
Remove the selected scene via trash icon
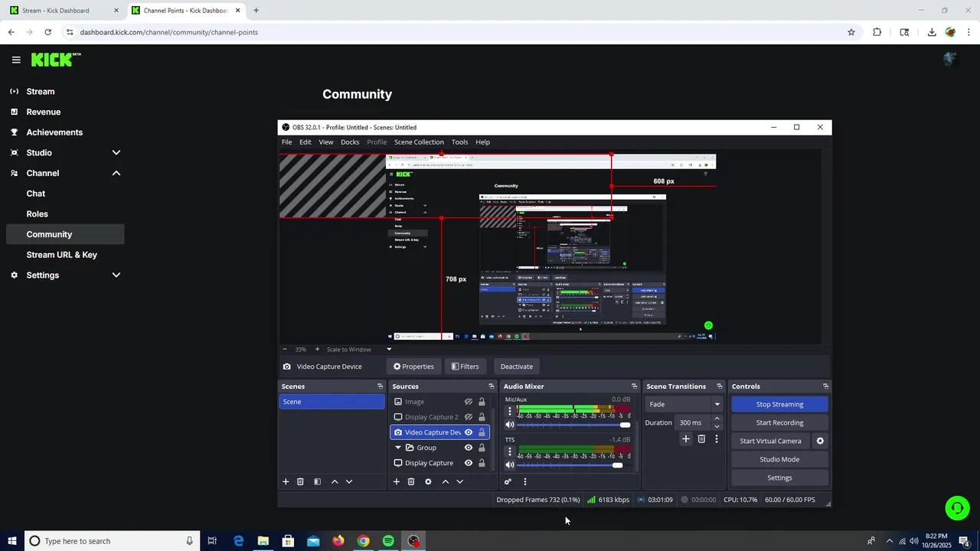click(300, 481)
